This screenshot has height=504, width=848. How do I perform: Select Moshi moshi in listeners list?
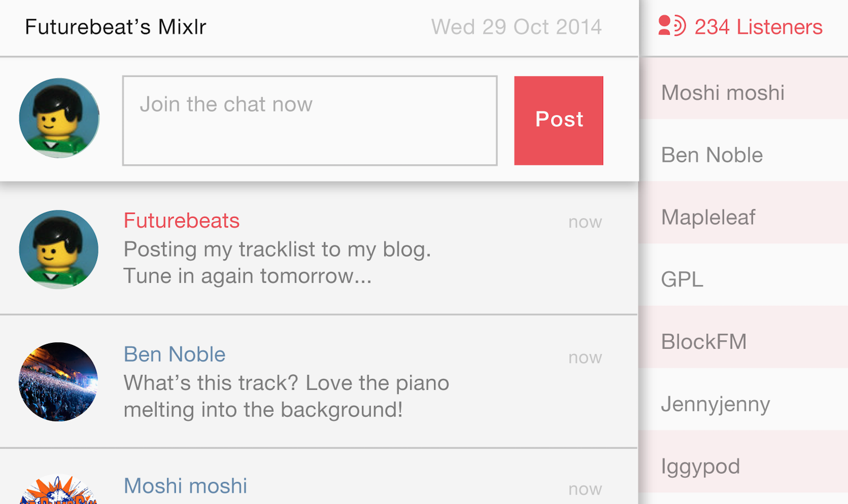723,93
